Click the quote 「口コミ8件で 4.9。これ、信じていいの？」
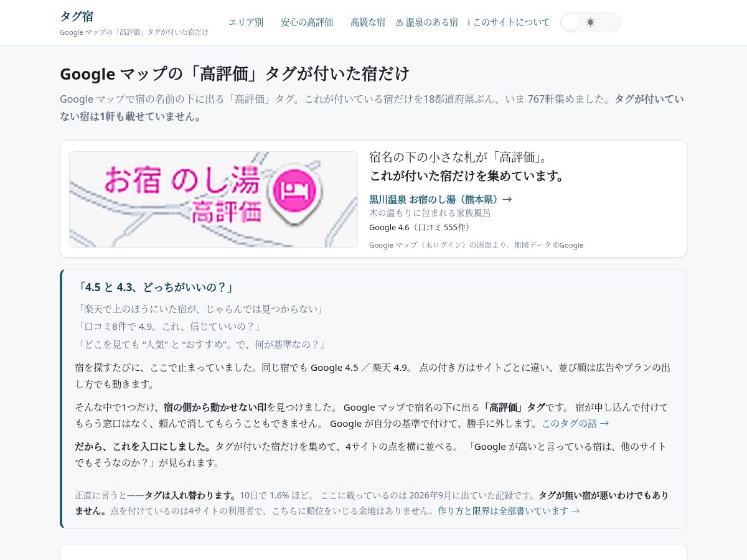This screenshot has height=560, width=747. pos(168,327)
